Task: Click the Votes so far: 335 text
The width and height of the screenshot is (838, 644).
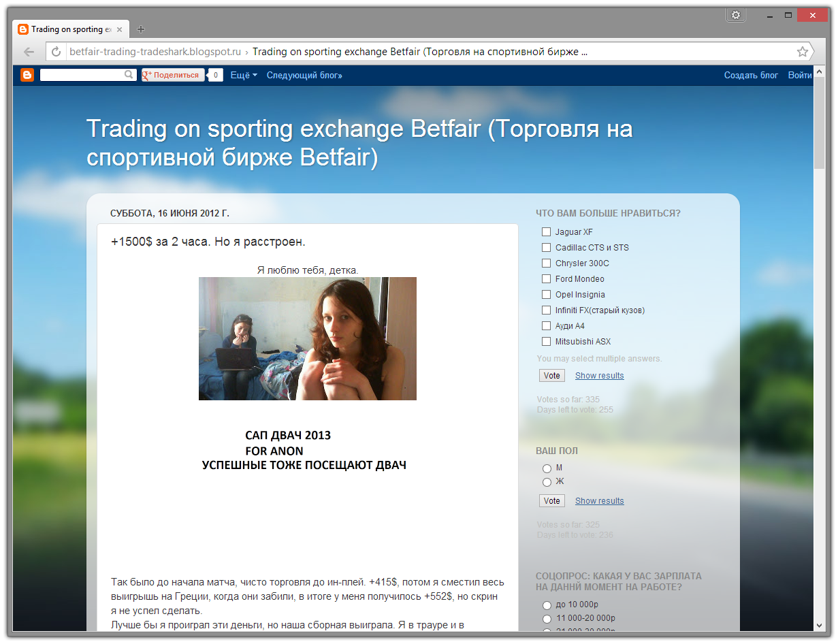Action: 568,400
